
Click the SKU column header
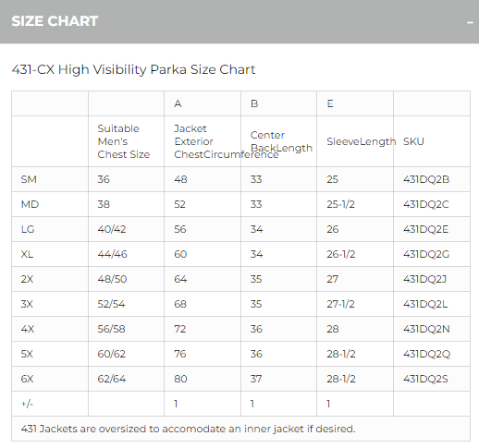413,141
